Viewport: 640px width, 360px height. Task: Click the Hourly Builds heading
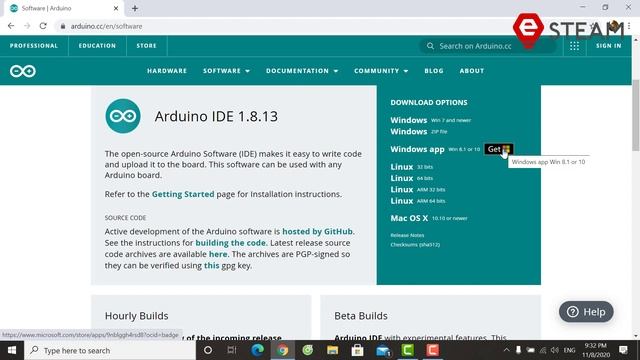point(136,316)
